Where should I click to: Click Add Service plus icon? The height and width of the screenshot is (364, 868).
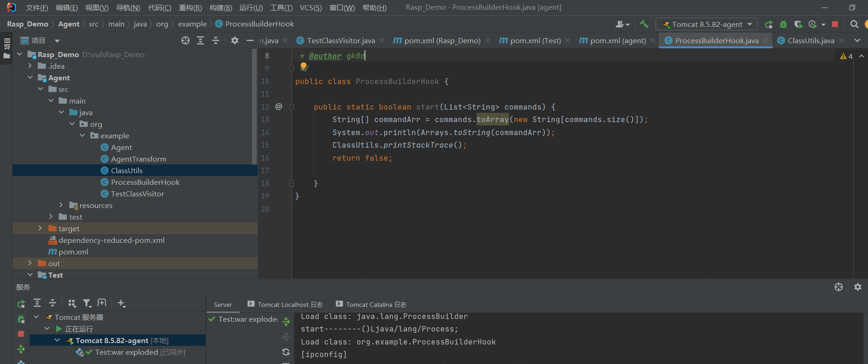point(121,303)
